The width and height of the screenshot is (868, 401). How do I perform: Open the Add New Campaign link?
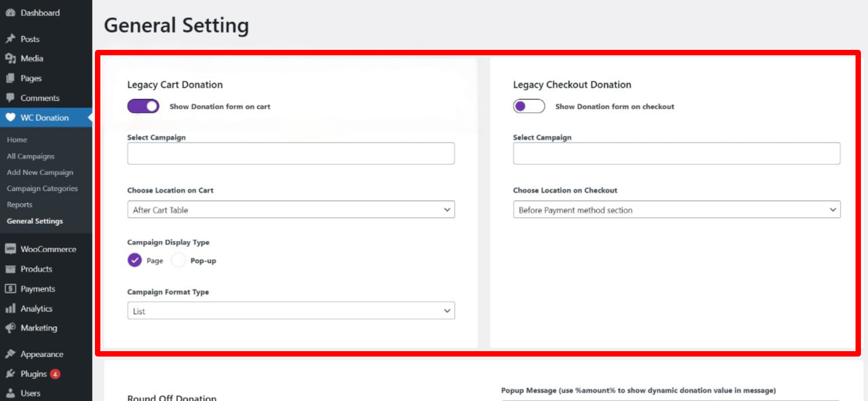click(x=40, y=172)
